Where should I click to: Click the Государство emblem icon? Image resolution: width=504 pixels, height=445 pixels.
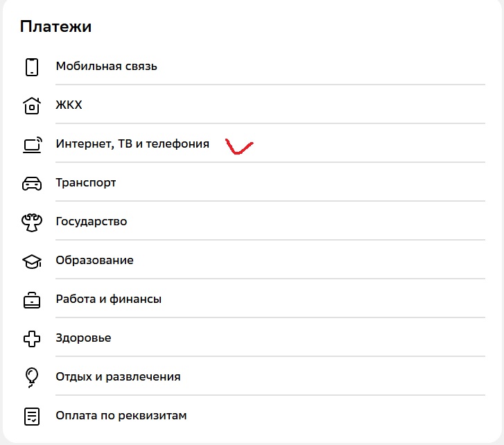tap(32, 222)
